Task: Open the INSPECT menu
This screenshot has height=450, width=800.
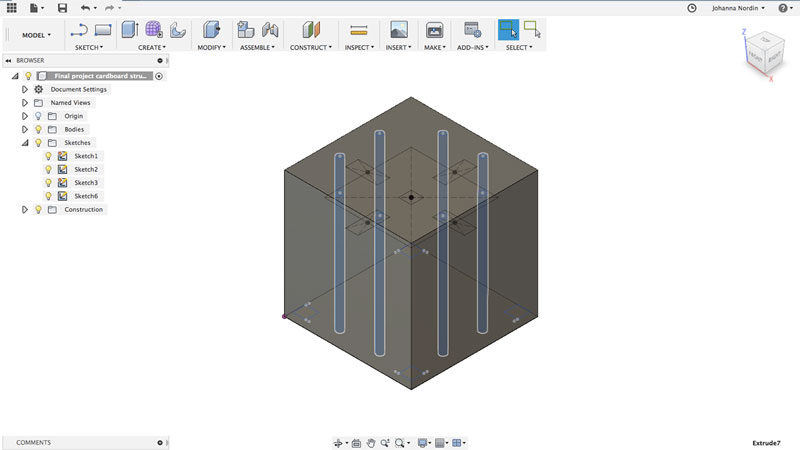Action: (359, 47)
